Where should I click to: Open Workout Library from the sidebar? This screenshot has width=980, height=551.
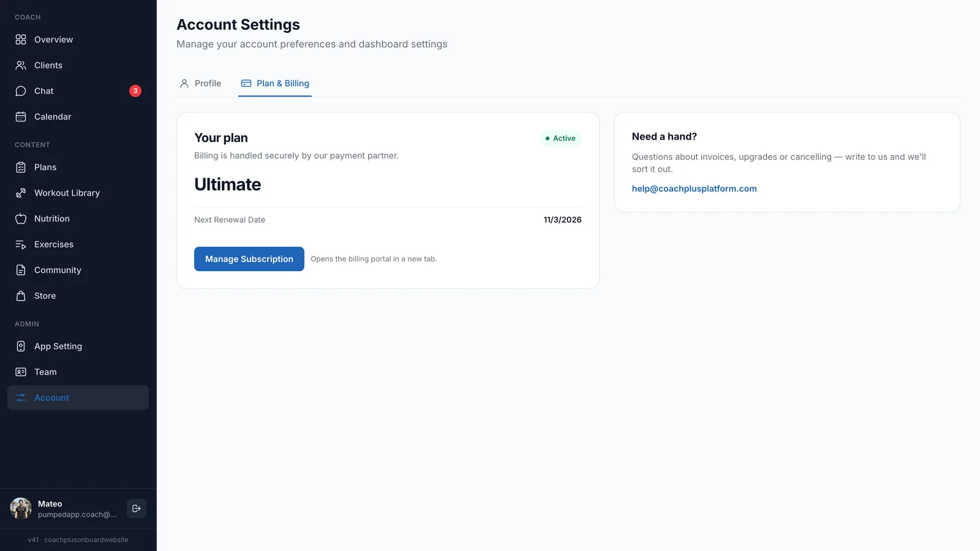[78, 193]
